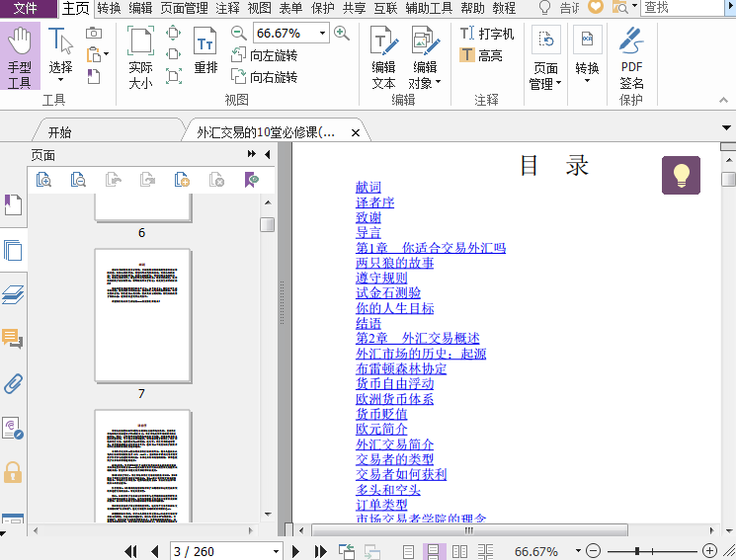Screen dimensions: 736x560
Task: Open the 第1章 你适合交易外汇吗 link
Action: pyautogui.click(x=431, y=247)
